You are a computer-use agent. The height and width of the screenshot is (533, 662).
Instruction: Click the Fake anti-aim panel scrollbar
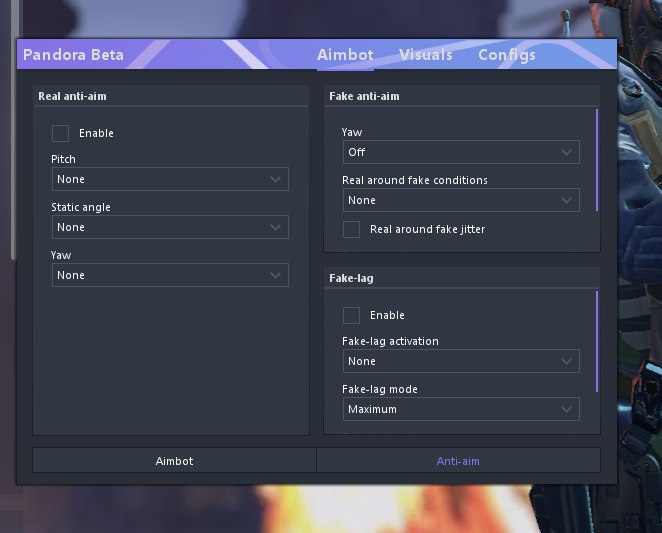597,160
